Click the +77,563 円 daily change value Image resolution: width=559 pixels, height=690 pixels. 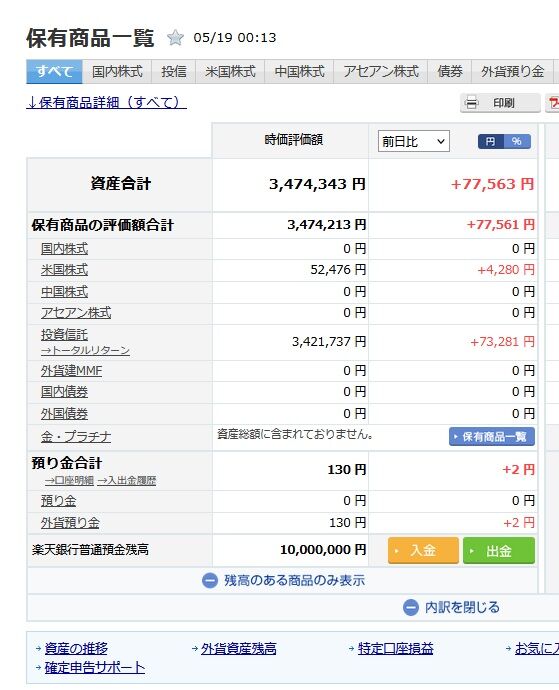(493, 184)
